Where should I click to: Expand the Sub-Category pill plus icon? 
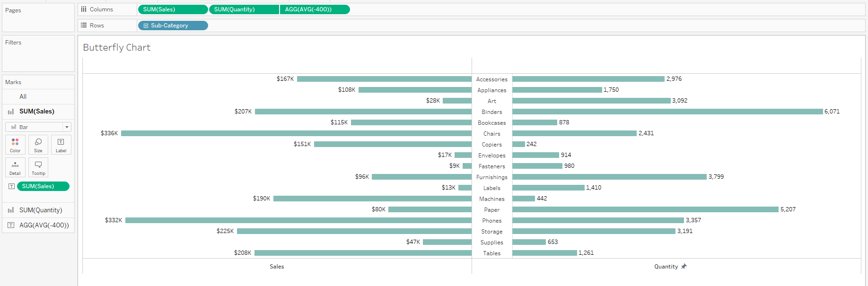pos(146,26)
